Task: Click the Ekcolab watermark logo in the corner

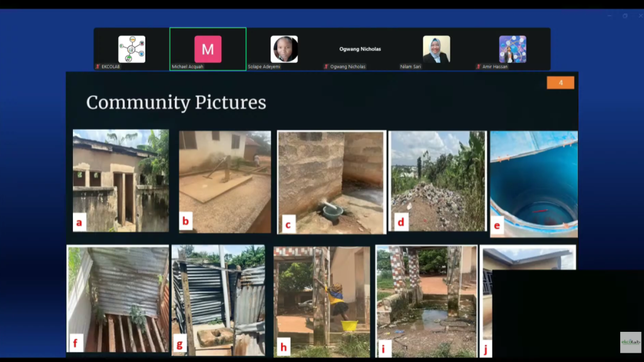Action: click(630, 342)
